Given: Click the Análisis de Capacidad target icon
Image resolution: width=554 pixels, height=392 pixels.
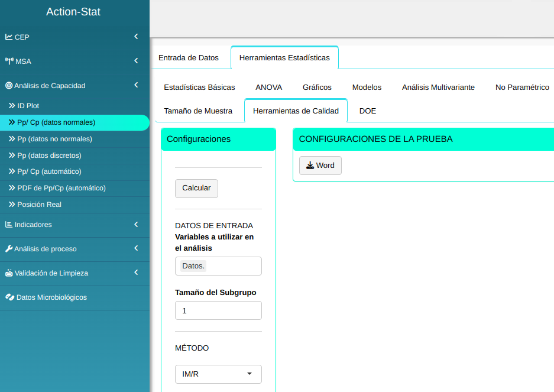Looking at the screenshot, I should point(9,86).
